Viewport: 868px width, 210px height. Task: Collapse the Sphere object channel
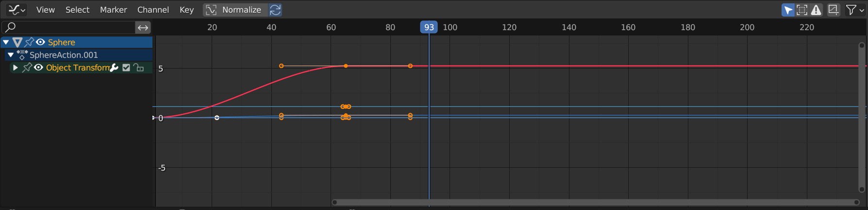(x=6, y=42)
